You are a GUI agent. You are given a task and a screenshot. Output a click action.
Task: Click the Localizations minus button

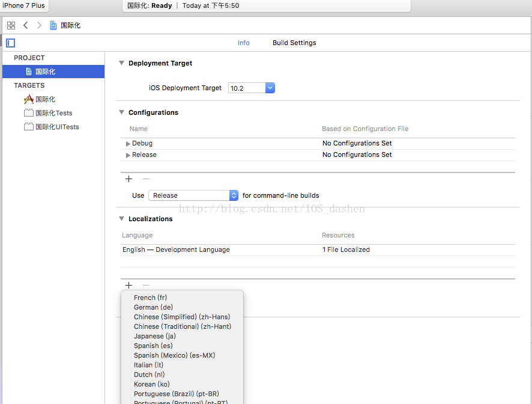(x=147, y=286)
